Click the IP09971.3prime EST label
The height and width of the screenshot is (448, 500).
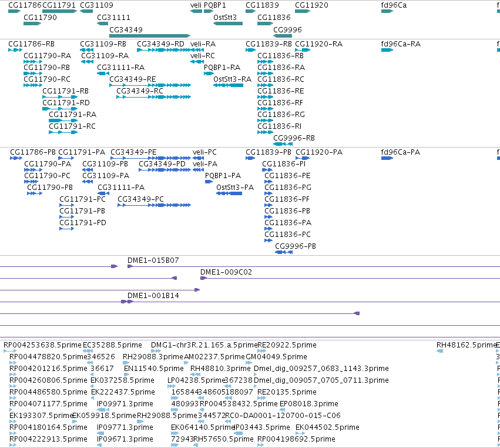coord(125,404)
